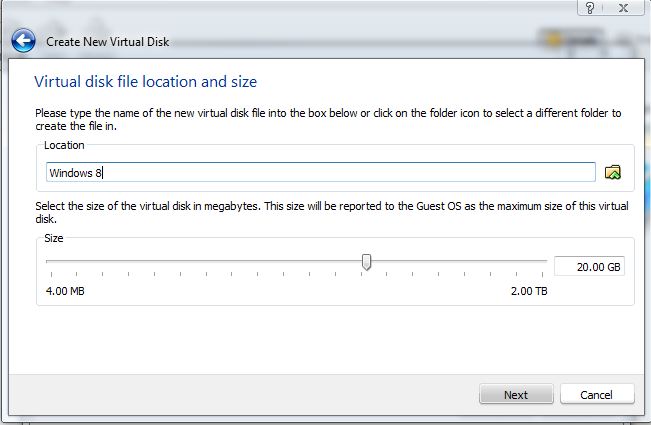651x425 pixels.
Task: Click the disk size slider handle
Action: point(367,262)
